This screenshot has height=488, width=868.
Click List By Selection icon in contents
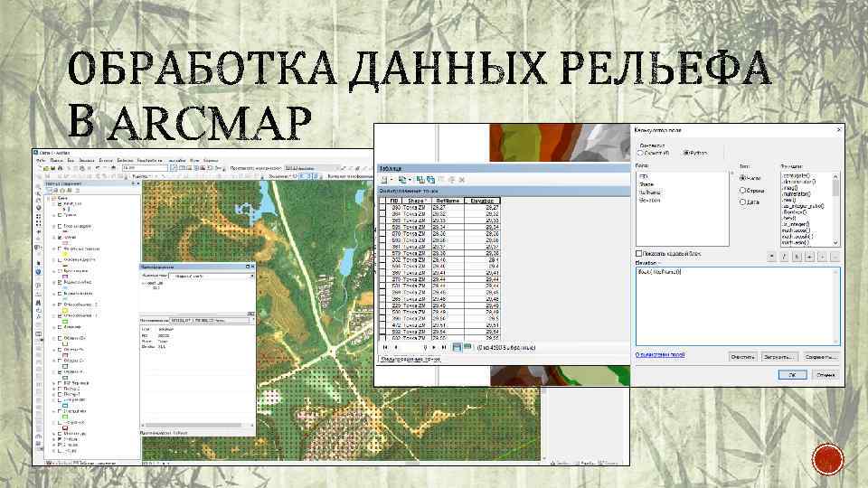(x=70, y=190)
